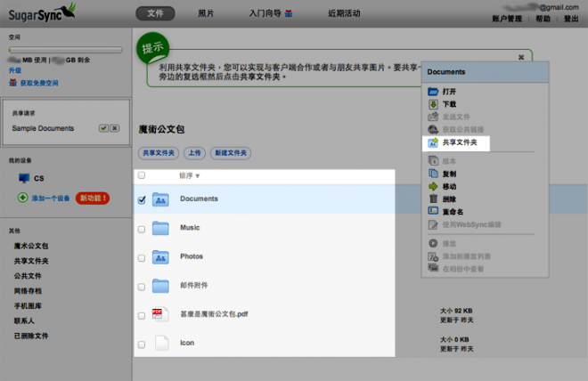The width and height of the screenshot is (588, 381).
Task: Select 下载 from the Documents context menu
Action: pos(449,104)
